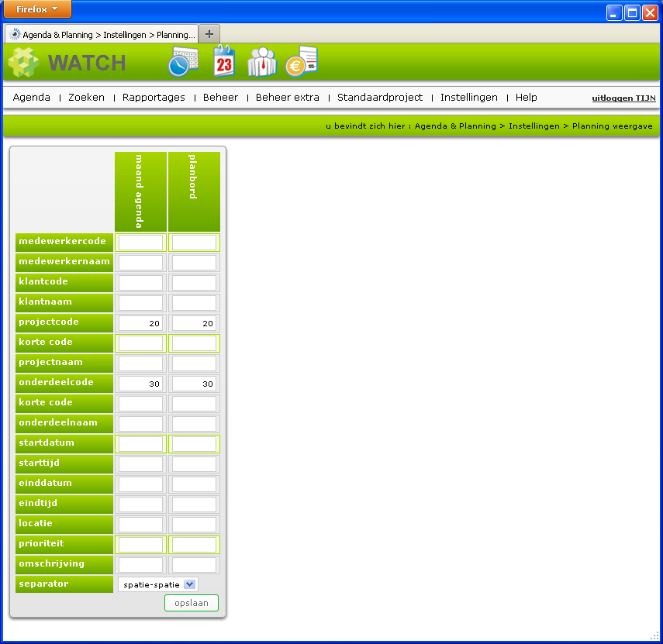Click omschrijving field under planbord
This screenshot has height=644, width=663.
pos(194,565)
